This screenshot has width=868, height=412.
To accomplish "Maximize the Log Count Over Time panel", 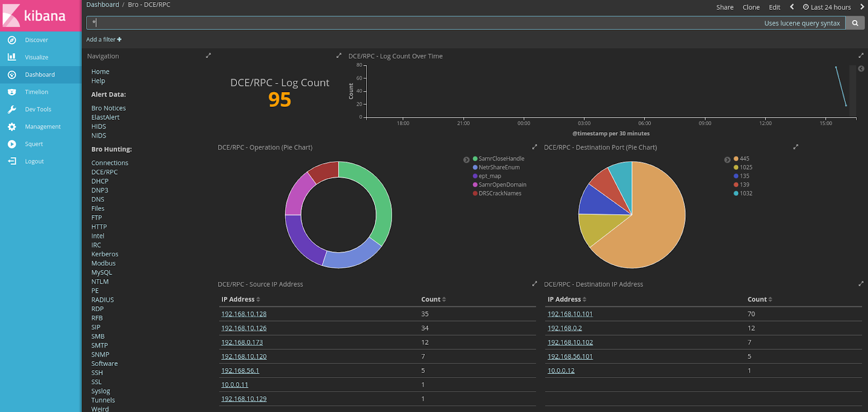I will [860, 56].
